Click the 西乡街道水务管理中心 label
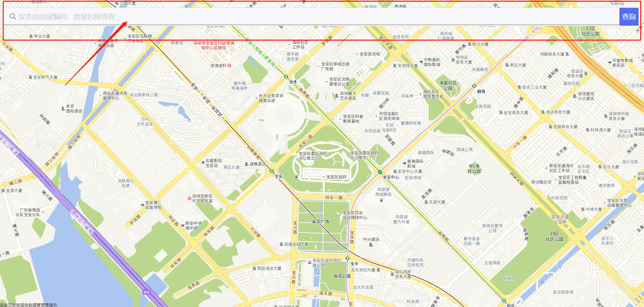The width and height of the screenshot is (644, 307). click(x=115, y=96)
